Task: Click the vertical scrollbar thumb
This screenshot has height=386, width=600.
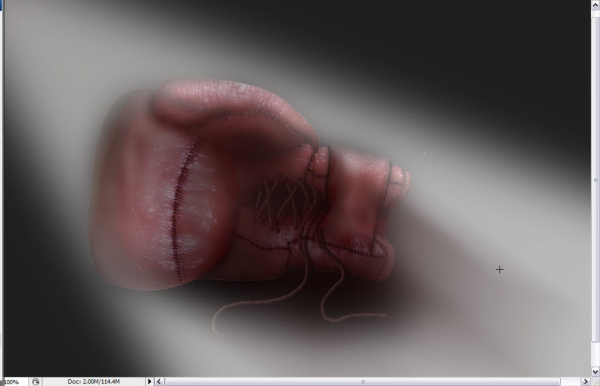Action: pyautogui.click(x=595, y=180)
